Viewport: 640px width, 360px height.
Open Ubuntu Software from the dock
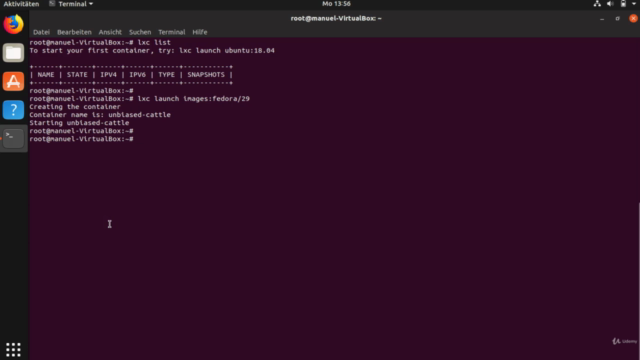(13, 81)
